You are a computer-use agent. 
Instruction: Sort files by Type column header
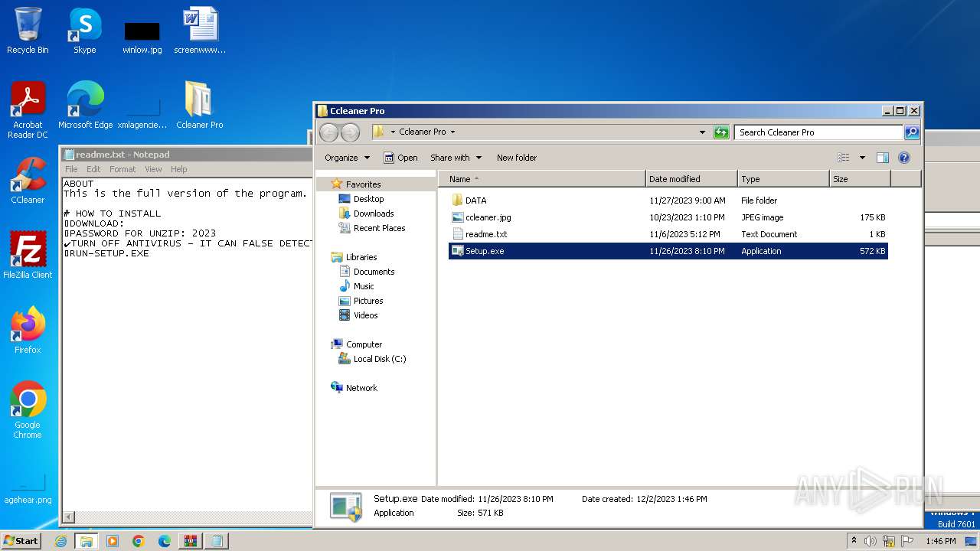point(783,179)
